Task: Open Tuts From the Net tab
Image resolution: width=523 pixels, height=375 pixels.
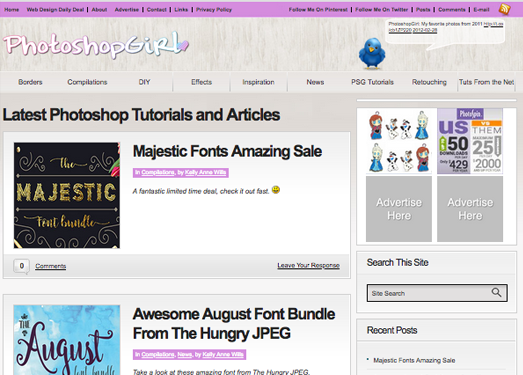Action: tap(486, 82)
